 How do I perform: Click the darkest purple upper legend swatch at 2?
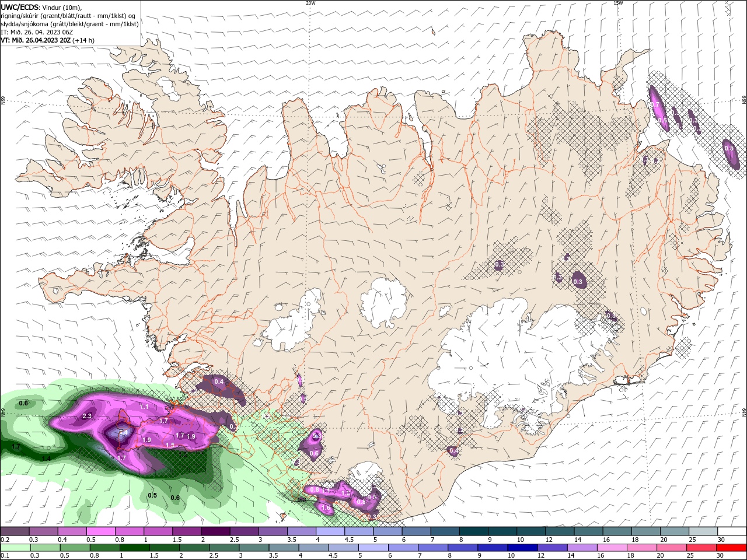[215, 531]
